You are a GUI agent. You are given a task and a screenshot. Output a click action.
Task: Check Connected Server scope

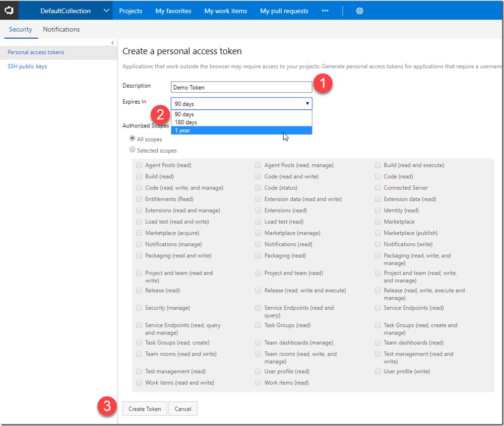point(377,188)
